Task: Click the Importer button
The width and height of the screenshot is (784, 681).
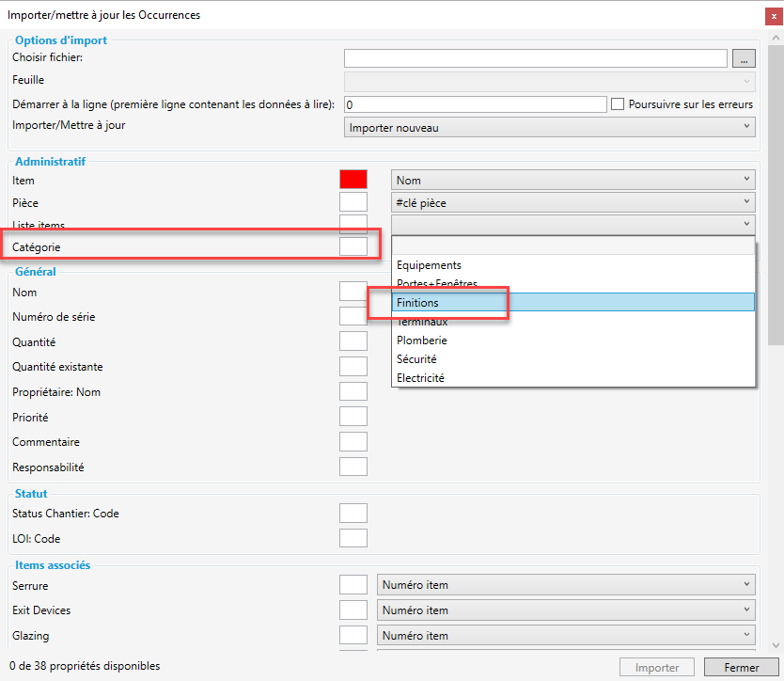Action: coord(657,668)
